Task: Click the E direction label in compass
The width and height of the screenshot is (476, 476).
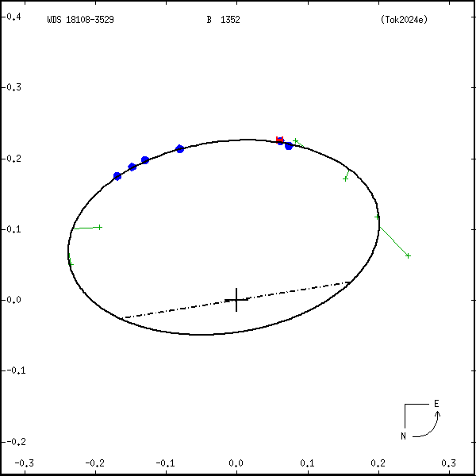Action: pyautogui.click(x=436, y=404)
